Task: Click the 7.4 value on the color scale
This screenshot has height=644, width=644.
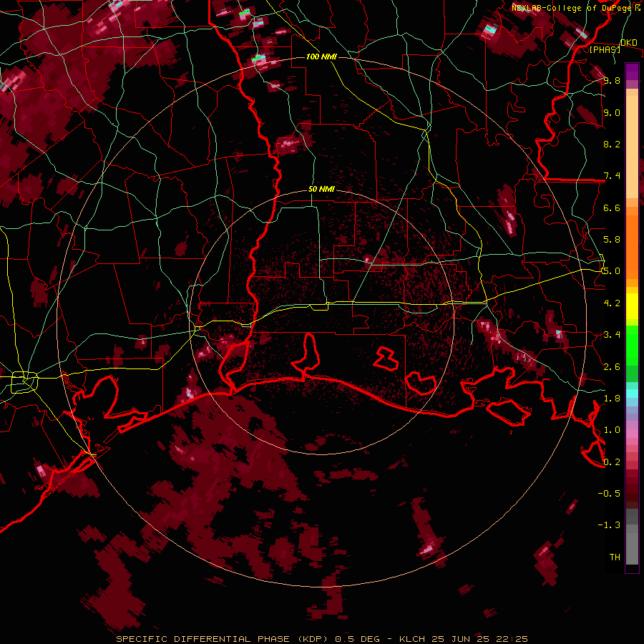Action: (612, 176)
